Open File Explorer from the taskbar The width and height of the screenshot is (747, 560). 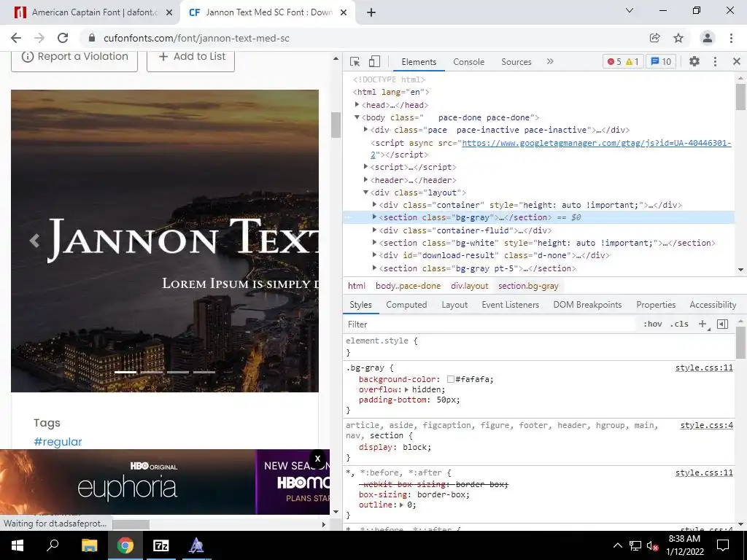(x=89, y=545)
